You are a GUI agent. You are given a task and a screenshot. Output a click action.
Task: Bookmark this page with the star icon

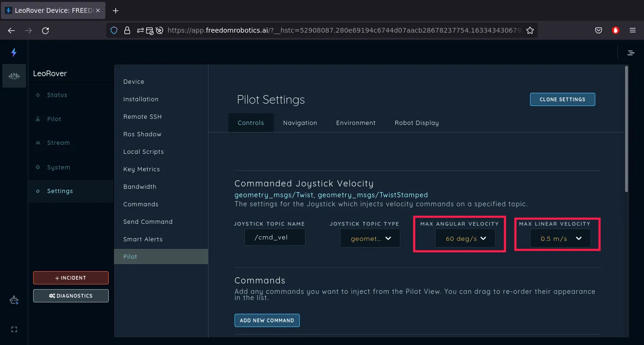coord(530,30)
